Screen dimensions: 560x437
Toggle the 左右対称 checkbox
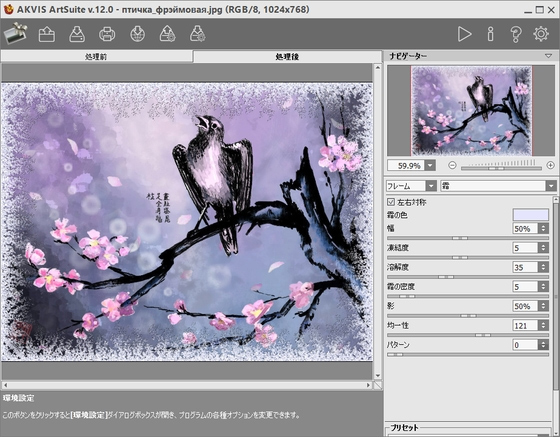[391, 202]
